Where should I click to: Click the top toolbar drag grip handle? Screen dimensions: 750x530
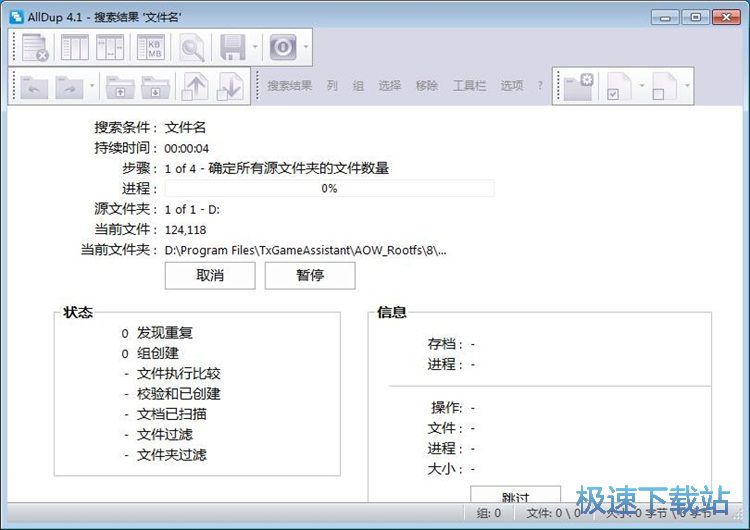click(x=14, y=47)
